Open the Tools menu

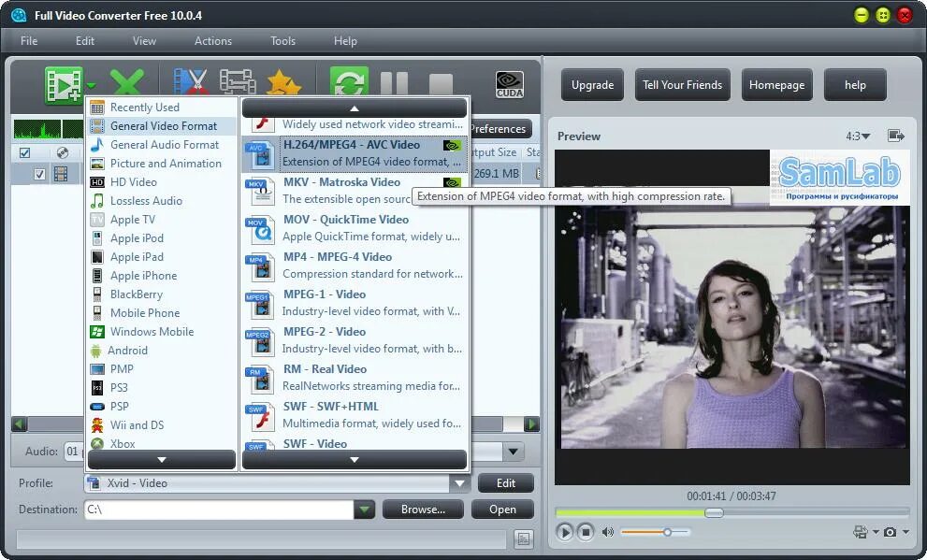pos(282,41)
